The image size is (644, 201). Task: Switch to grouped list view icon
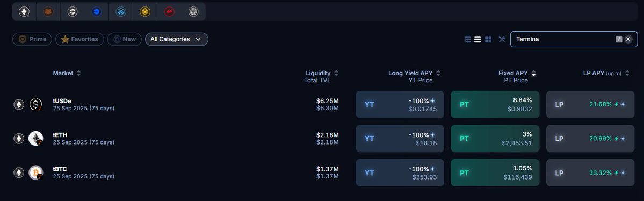click(467, 39)
